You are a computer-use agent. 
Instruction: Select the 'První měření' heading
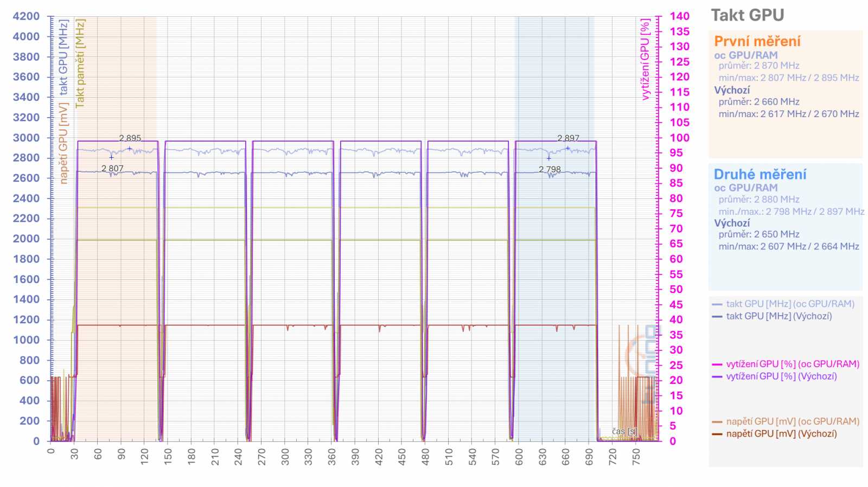[x=757, y=41]
